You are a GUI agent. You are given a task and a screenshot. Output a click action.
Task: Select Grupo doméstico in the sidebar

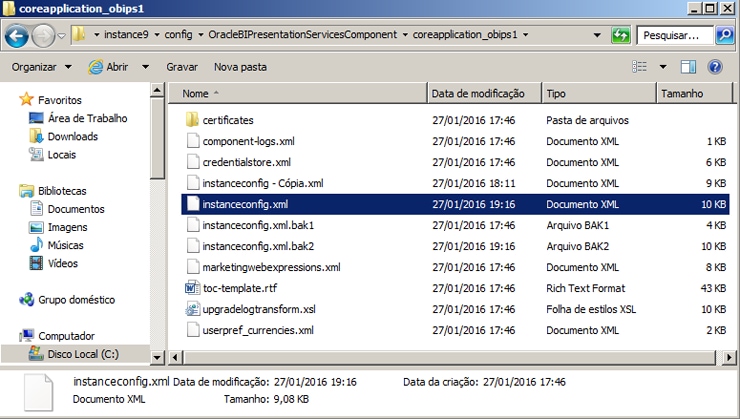click(x=76, y=300)
